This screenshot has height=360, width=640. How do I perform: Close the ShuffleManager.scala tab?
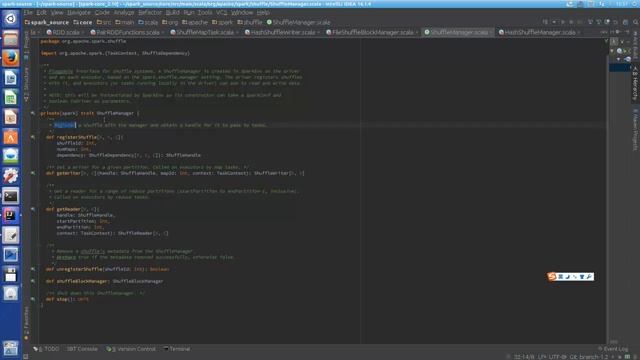(x=491, y=33)
